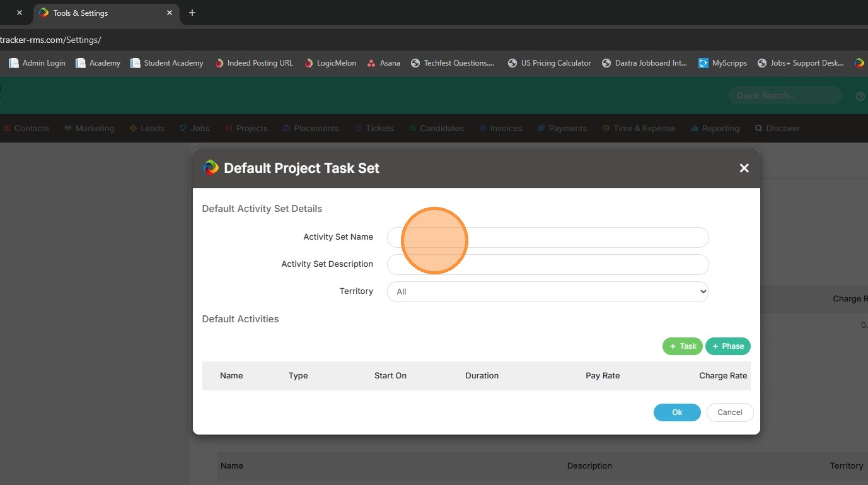Open the Leads menu

147,128
